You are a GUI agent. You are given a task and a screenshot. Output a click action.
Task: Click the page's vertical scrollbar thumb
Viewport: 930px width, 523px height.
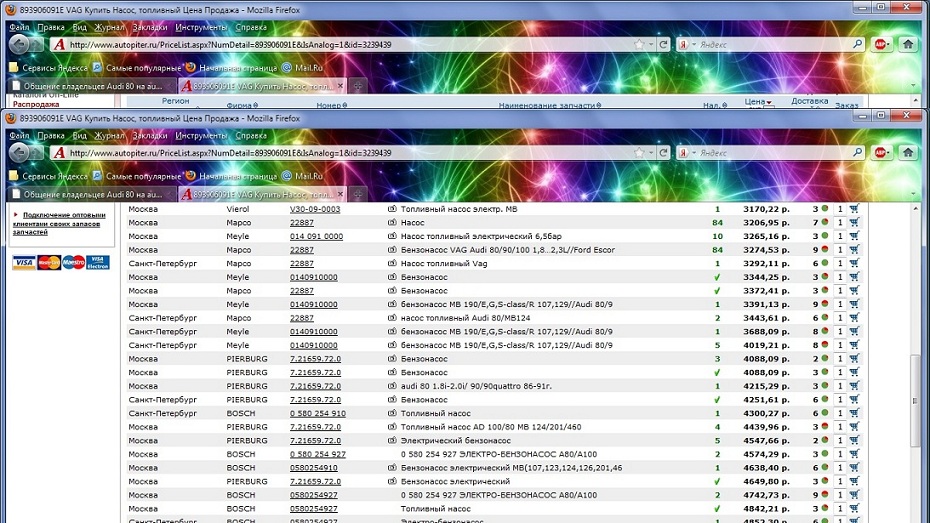point(915,401)
